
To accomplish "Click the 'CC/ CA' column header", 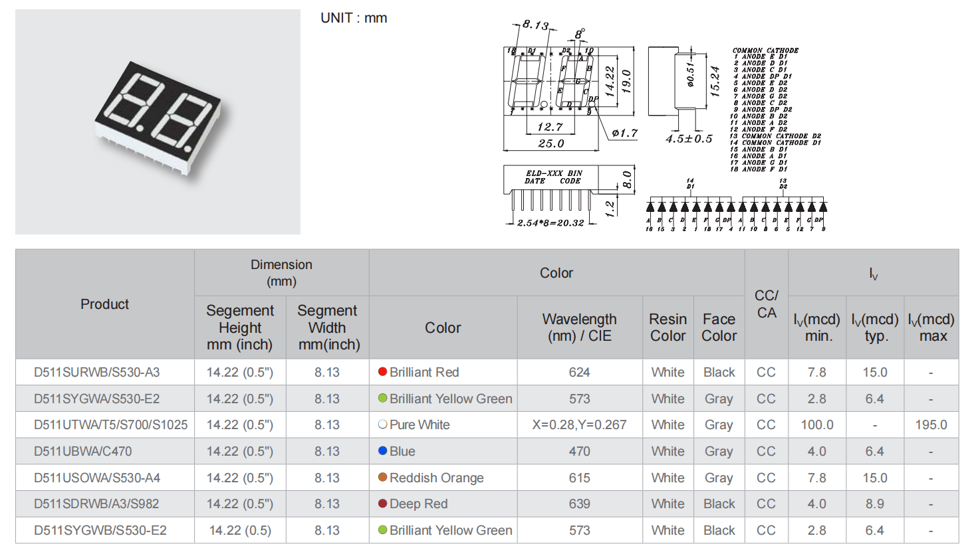I will click(767, 304).
